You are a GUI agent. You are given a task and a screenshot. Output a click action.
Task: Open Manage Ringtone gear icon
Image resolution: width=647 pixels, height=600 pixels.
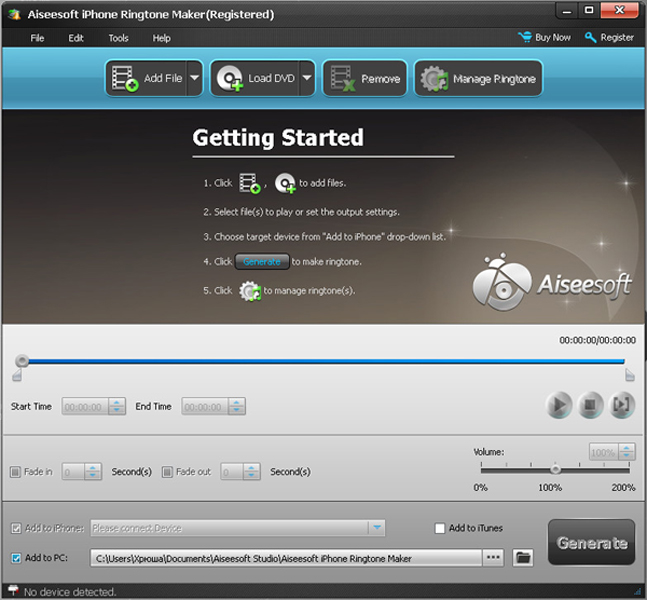coord(434,79)
